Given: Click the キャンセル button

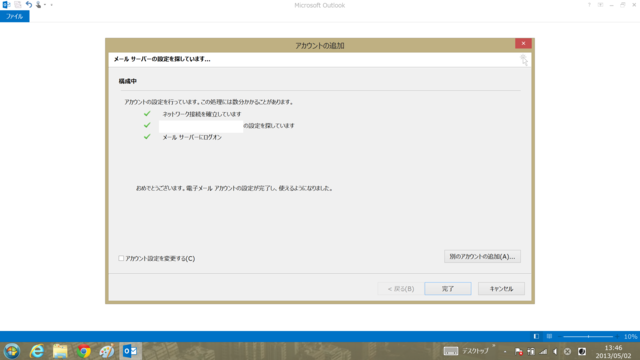Looking at the screenshot, I should pos(501,289).
